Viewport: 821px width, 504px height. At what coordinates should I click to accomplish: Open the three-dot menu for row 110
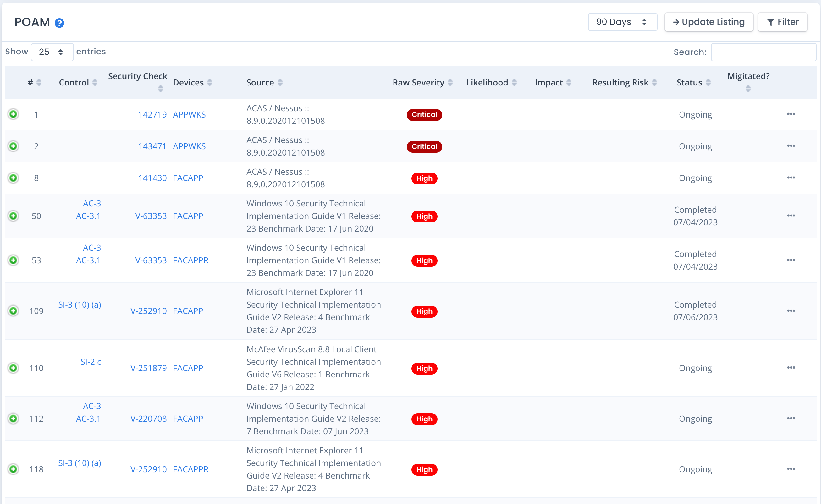click(x=791, y=368)
